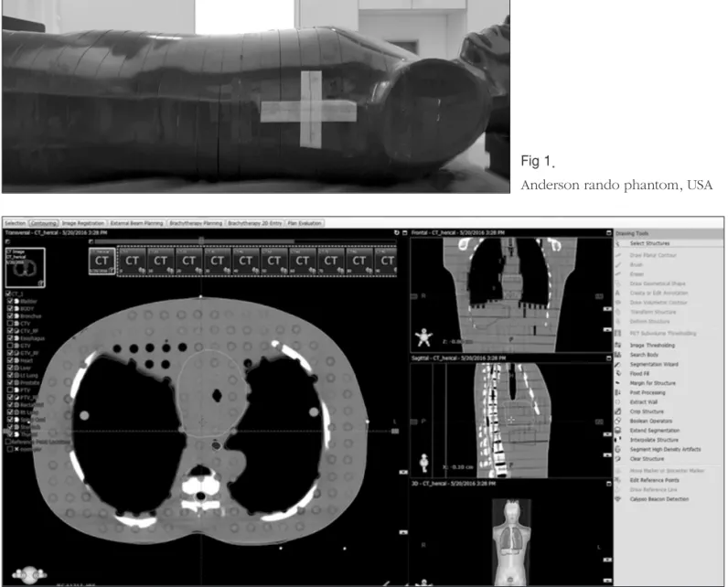Select the Extract Wall tool icon
The image size is (728, 587).
[x=618, y=402]
